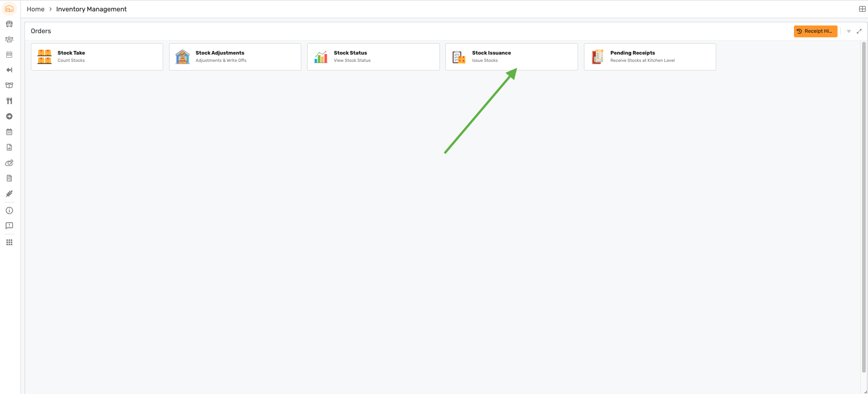Viewport: 868px width, 394px height.
Task: Open the Stock Status title
Action: (350, 53)
